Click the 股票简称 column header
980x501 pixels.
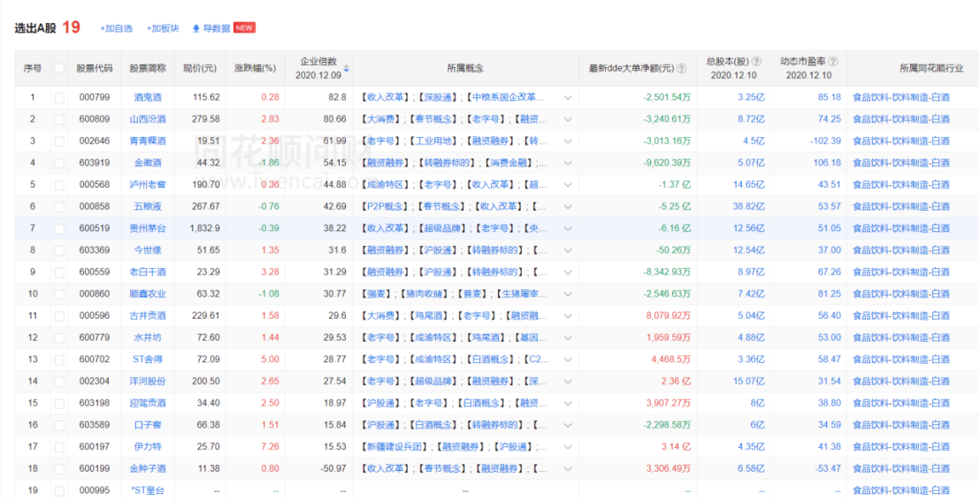(x=148, y=68)
